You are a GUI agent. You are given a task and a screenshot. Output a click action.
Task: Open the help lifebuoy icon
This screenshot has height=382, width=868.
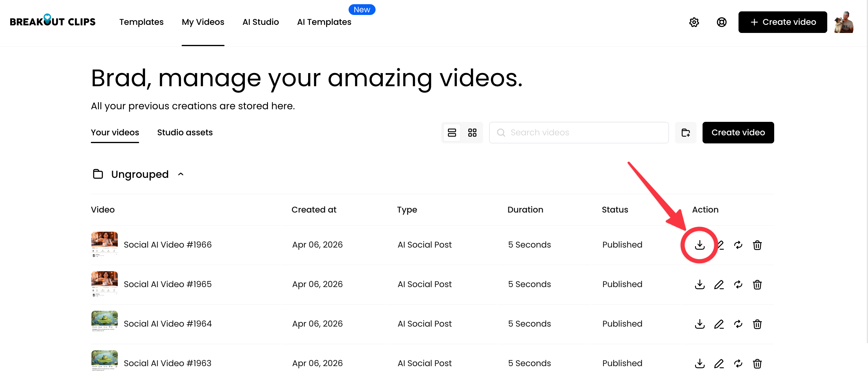pos(721,22)
